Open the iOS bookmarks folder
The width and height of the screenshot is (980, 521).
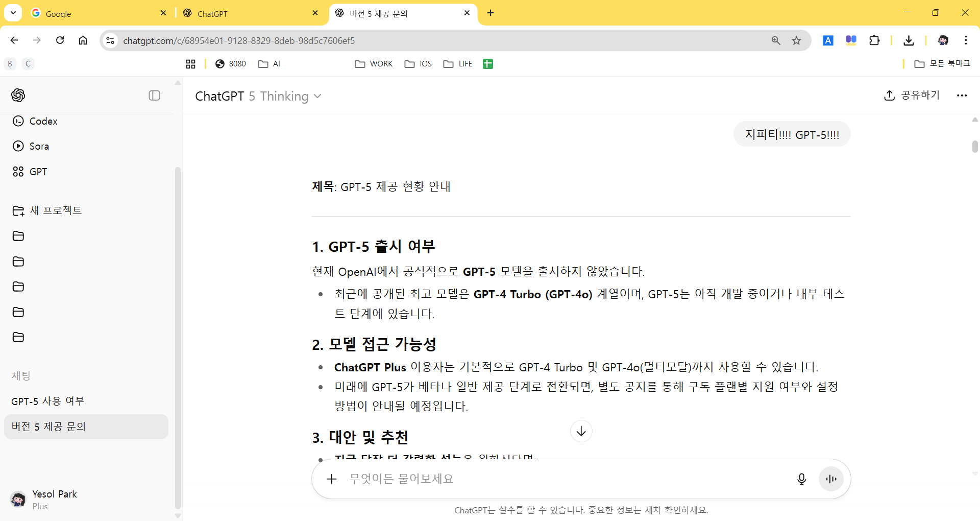tap(418, 64)
